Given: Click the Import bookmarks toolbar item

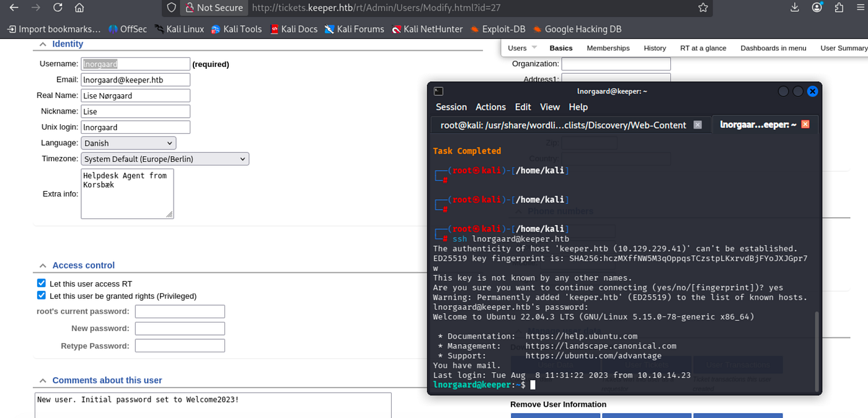Looking at the screenshot, I should click(54, 29).
